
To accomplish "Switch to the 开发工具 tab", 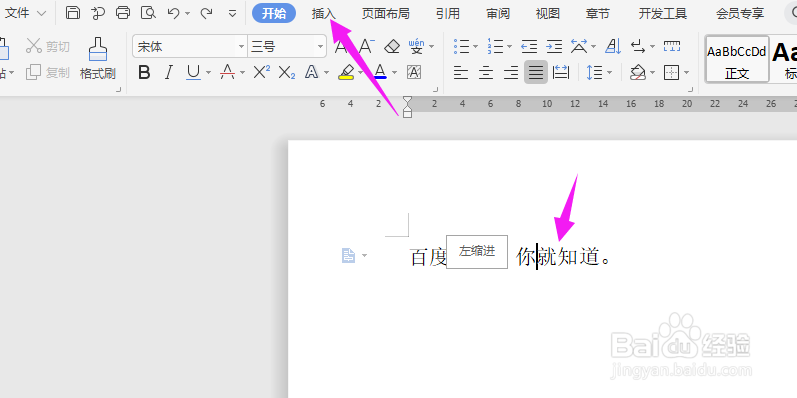I will (x=663, y=14).
